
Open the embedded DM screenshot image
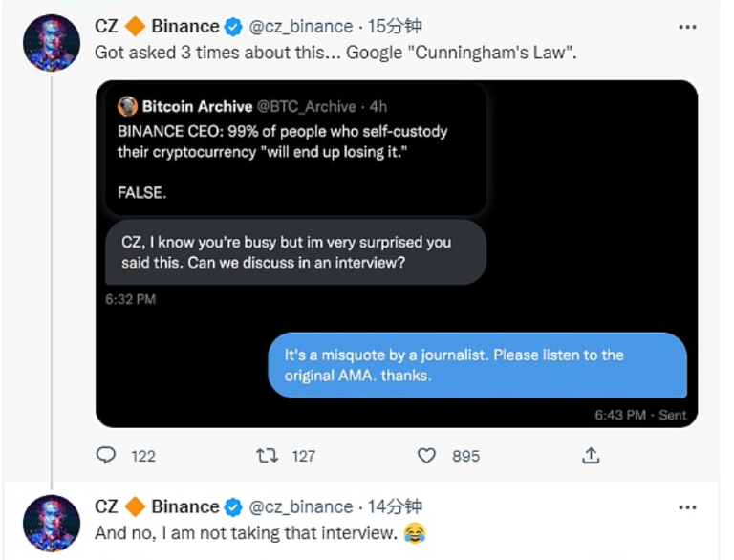tap(397, 253)
